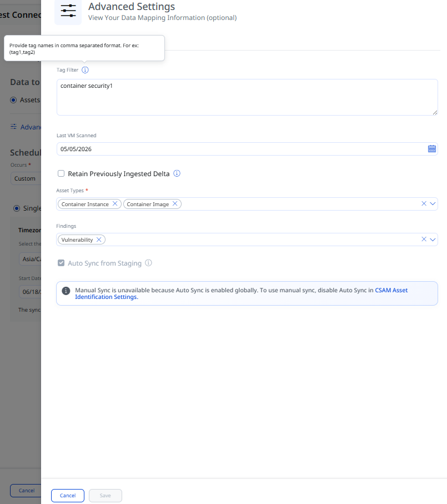Click Cancel in the Advanced Settings panel
This screenshot has height=504, width=447.
[x=68, y=496]
